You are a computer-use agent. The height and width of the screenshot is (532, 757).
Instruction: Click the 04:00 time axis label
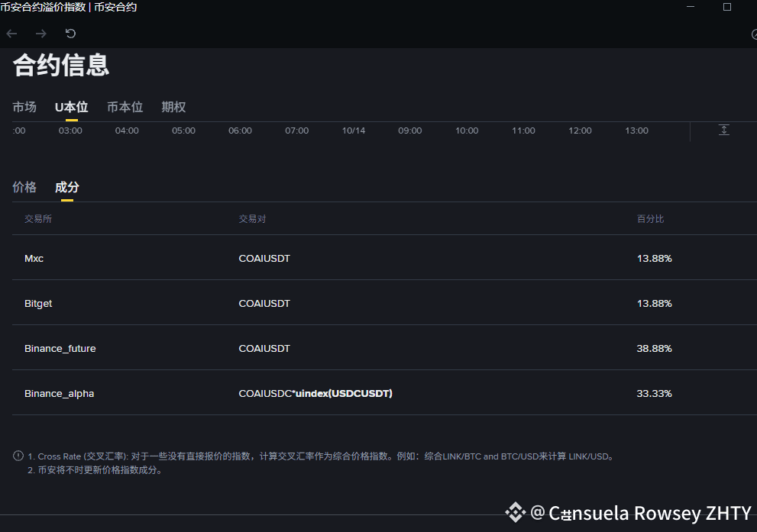(x=127, y=131)
